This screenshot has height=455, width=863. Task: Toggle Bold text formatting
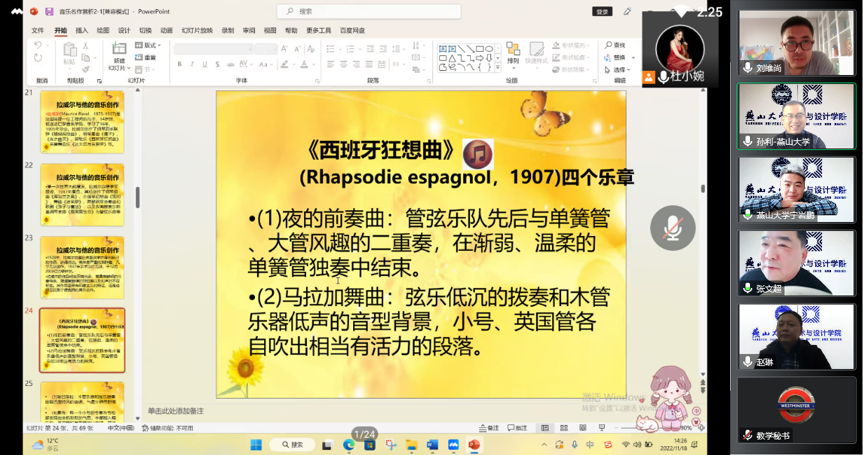pos(179,64)
